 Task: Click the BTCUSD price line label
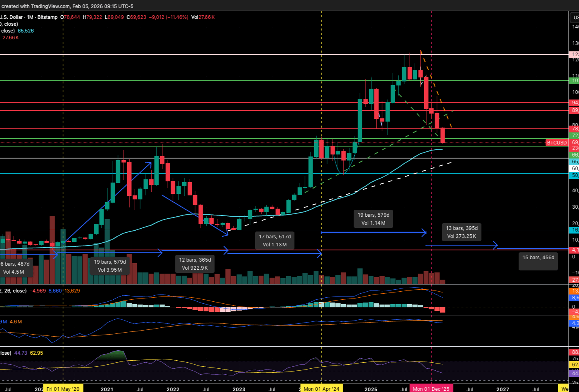(x=557, y=143)
